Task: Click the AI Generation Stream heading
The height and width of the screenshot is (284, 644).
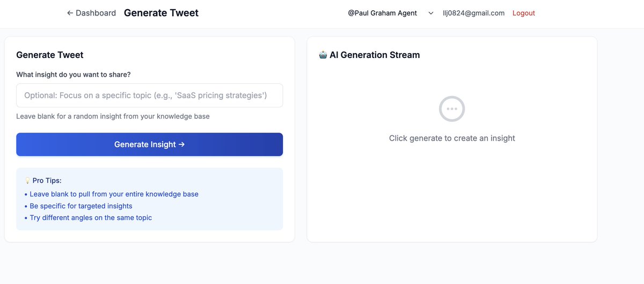Action: click(375, 55)
